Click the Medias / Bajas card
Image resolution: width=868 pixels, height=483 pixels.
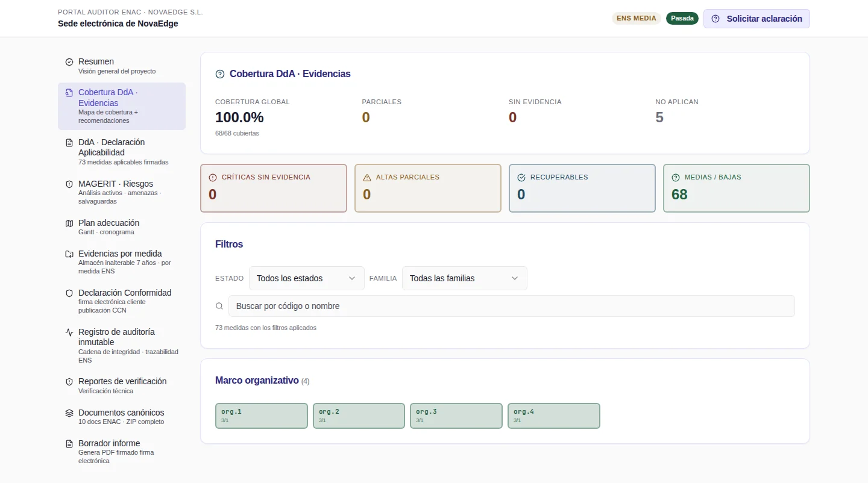[737, 189]
